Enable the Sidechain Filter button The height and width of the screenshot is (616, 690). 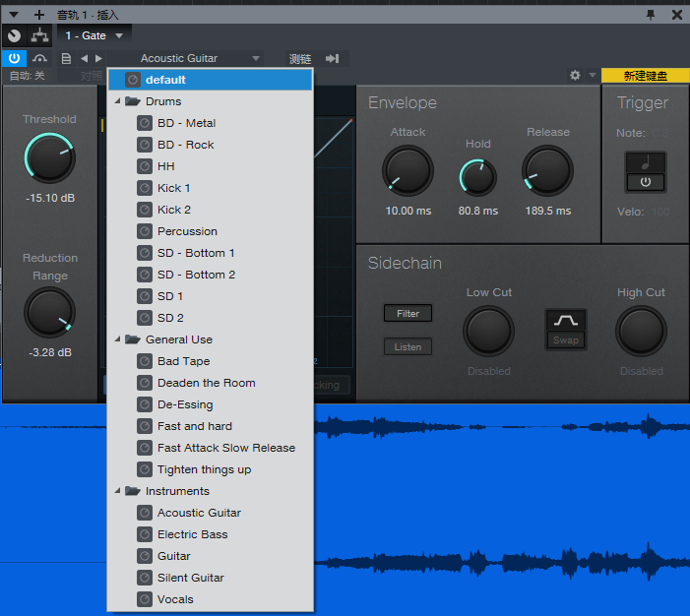click(408, 313)
